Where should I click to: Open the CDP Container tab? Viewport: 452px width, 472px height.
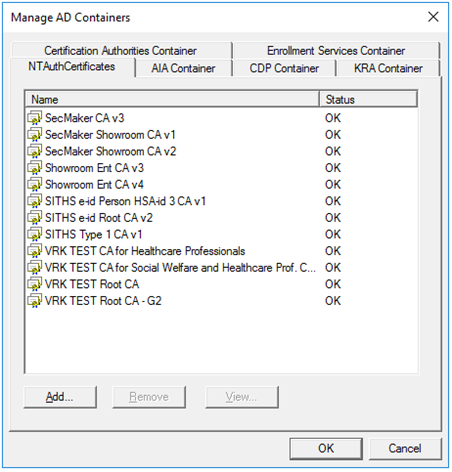[284, 68]
